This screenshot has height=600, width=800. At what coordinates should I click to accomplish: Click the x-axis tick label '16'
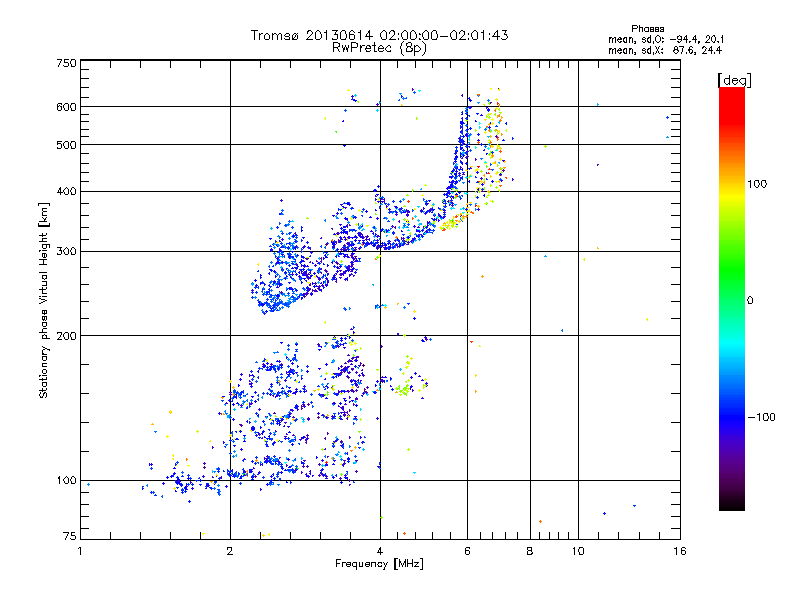pyautogui.click(x=680, y=551)
